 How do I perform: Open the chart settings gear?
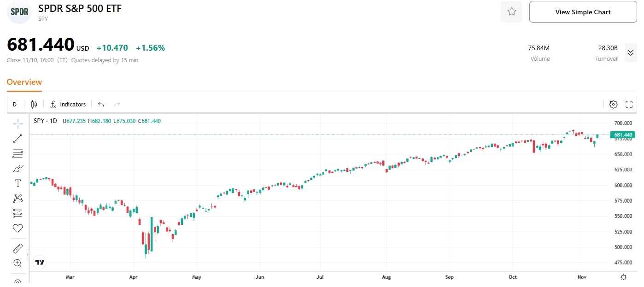click(613, 104)
